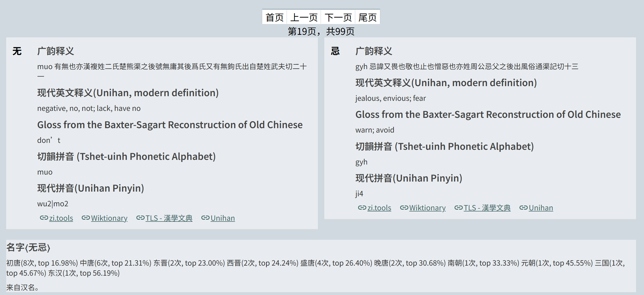Click link icon beside Wiktionary under 忌
644x295 pixels.
point(404,208)
